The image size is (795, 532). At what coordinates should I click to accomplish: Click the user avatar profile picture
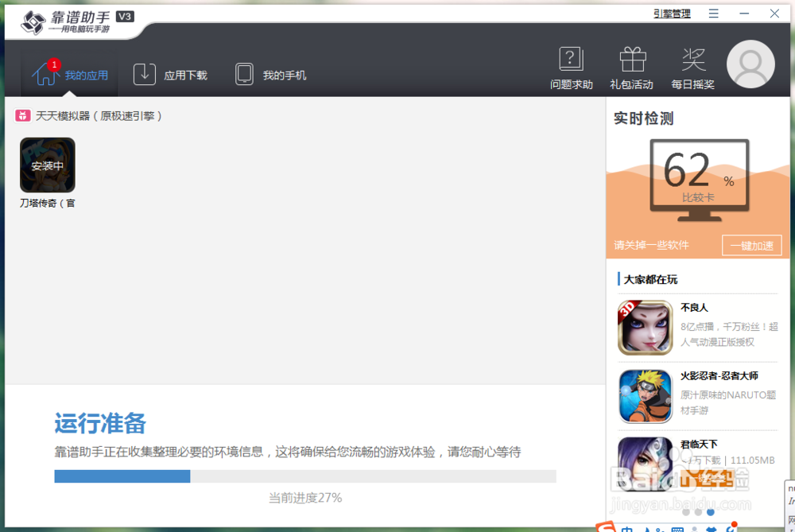(750, 64)
